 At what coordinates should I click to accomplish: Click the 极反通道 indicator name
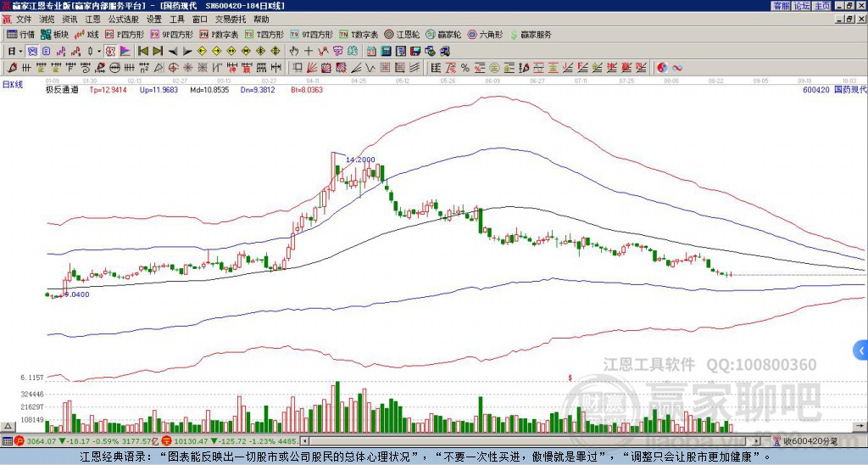[x=62, y=90]
